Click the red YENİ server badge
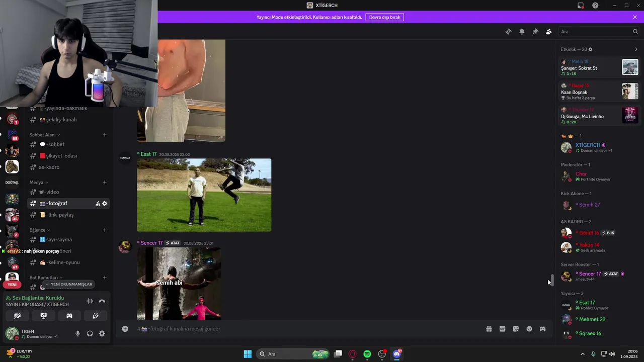Viewport: 644px width, 362px height. coord(12,285)
